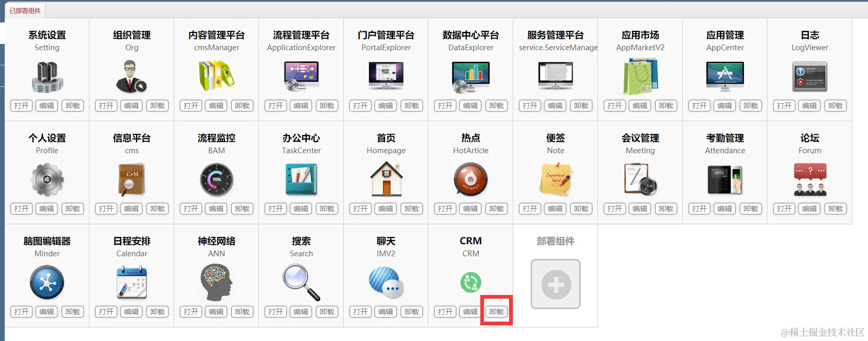Click 打开 button under 聊天 IMV2
The height and width of the screenshot is (341, 868).
click(x=360, y=312)
